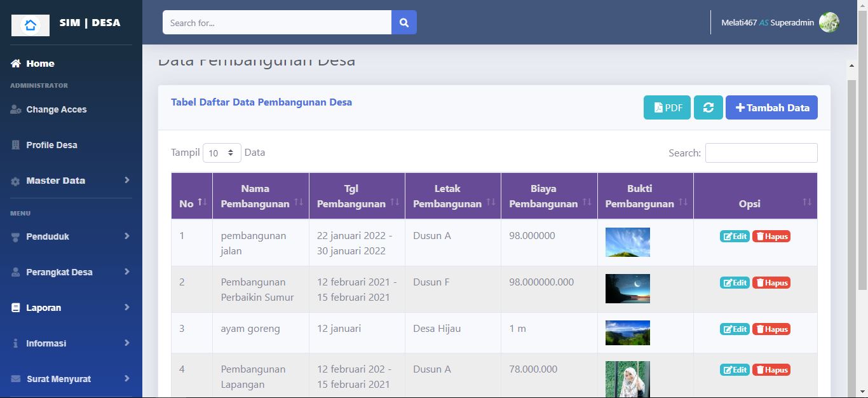Expand the Penduduk menu section
This screenshot has width=868, height=398.
[70, 237]
